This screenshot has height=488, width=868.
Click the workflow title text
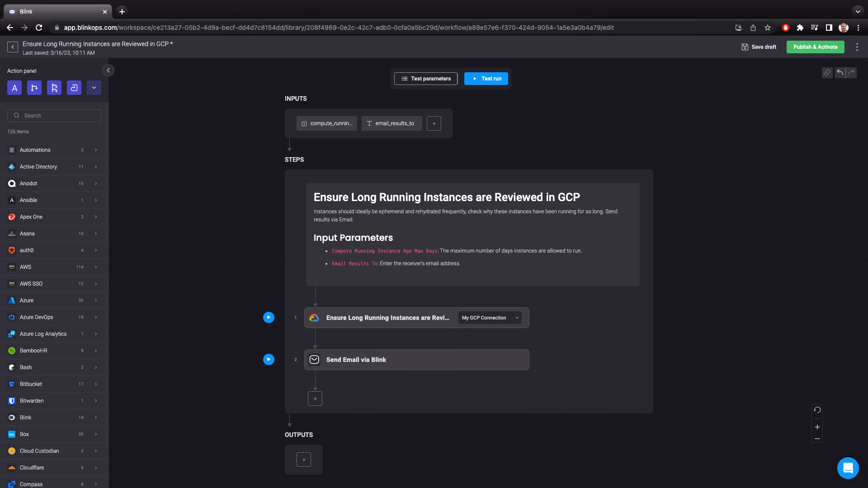click(x=98, y=44)
